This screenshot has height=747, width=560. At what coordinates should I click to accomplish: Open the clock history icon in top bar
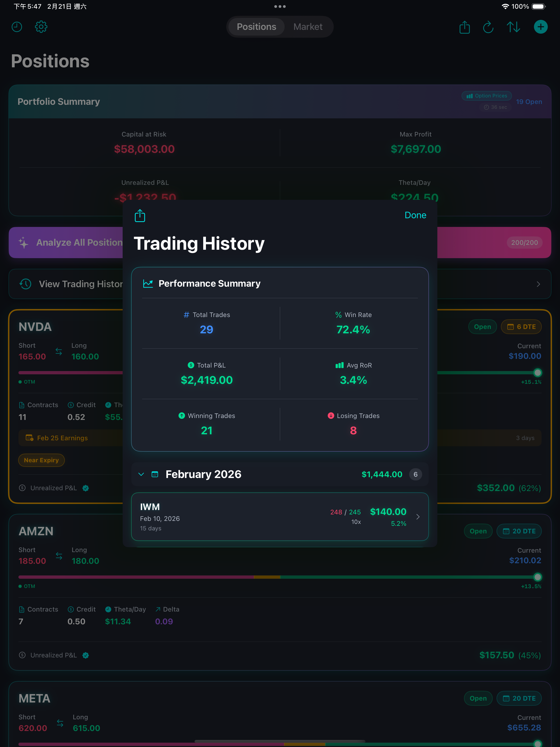17,27
